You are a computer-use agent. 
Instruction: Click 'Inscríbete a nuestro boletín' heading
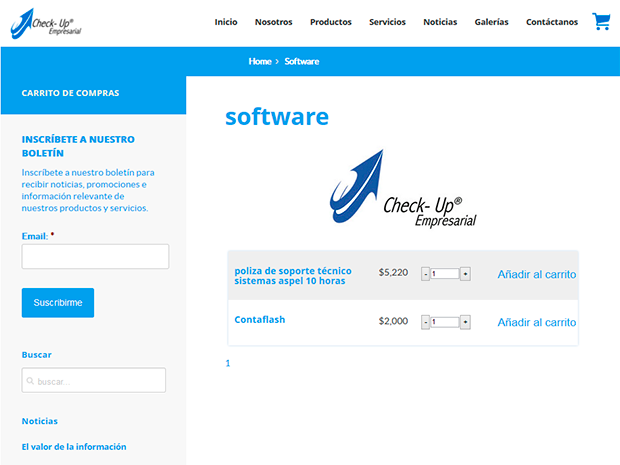tap(78, 146)
